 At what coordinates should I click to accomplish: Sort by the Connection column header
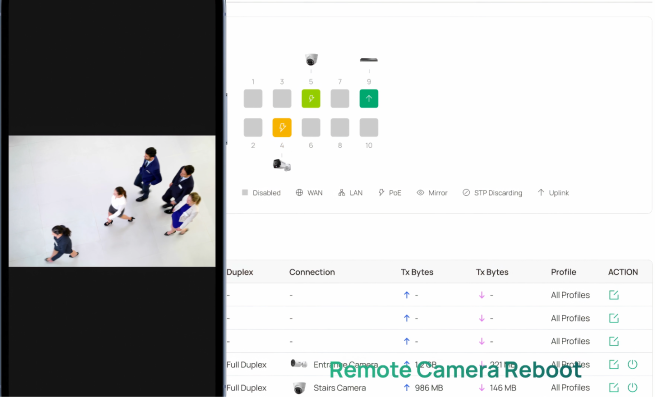click(312, 272)
